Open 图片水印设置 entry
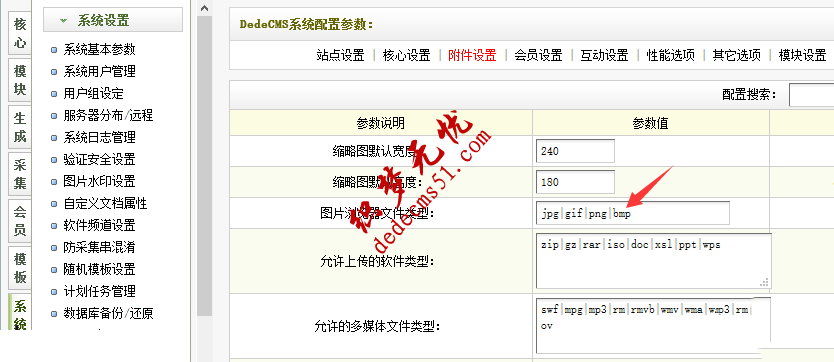 click(99, 181)
